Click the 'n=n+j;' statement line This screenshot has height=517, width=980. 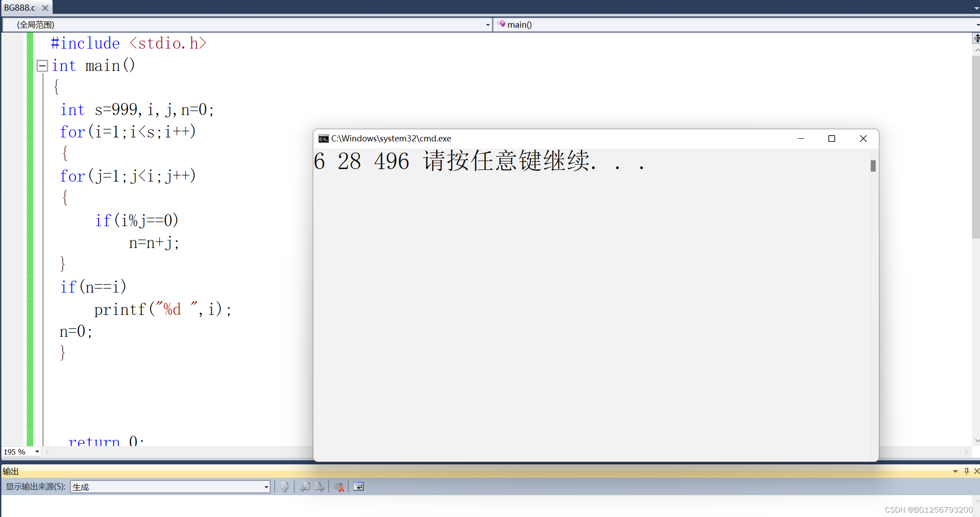(x=154, y=243)
